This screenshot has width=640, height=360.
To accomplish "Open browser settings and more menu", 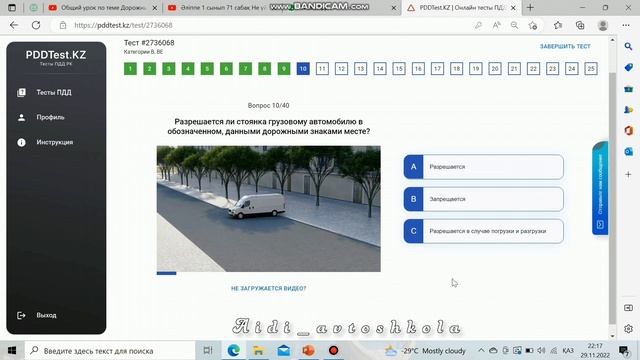I will 626,25.
